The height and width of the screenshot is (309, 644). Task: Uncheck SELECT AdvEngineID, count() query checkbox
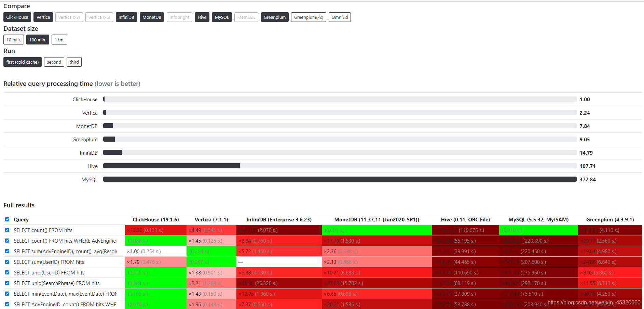coord(7,304)
